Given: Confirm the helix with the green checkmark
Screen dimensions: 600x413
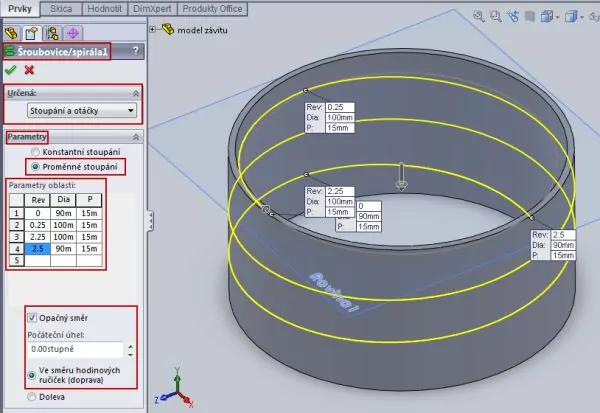Looking at the screenshot, I should click(x=11, y=70).
